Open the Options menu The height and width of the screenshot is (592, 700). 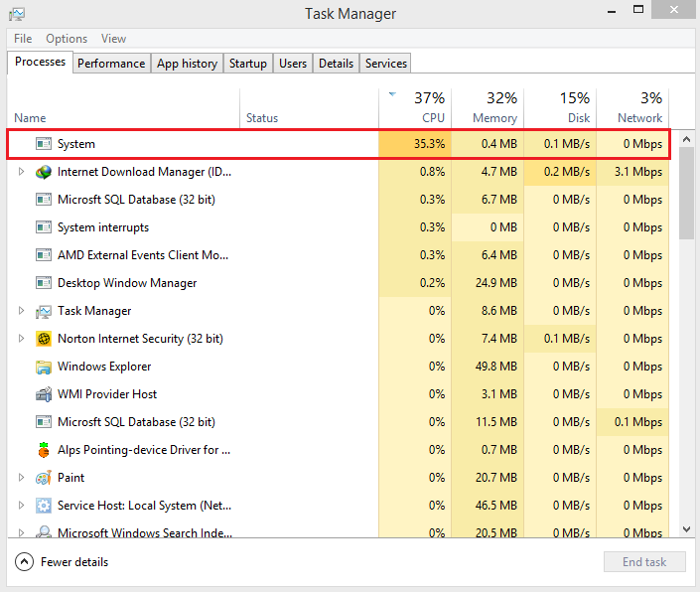tap(67, 39)
